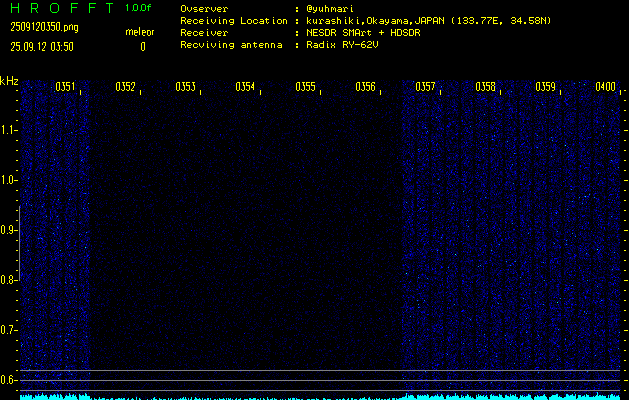629x400 pixels.
Task: Select the 0353 time marker
Action: [x=185, y=87]
